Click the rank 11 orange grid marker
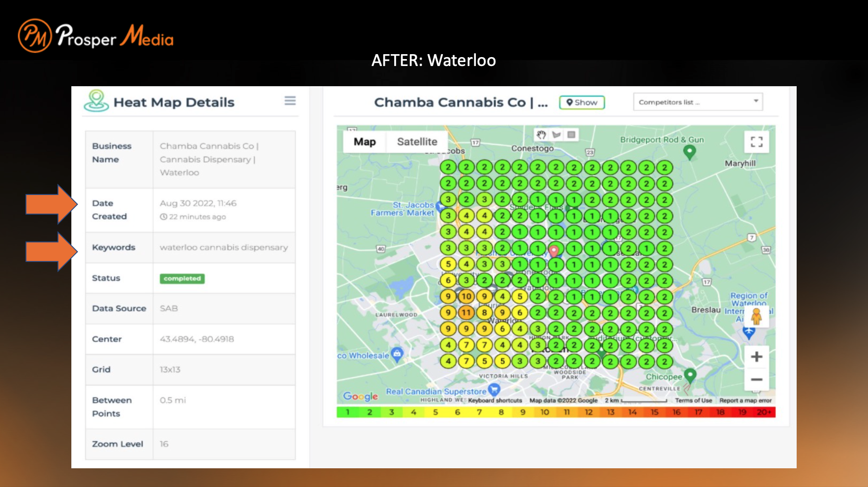This screenshot has height=487, width=868. click(466, 312)
